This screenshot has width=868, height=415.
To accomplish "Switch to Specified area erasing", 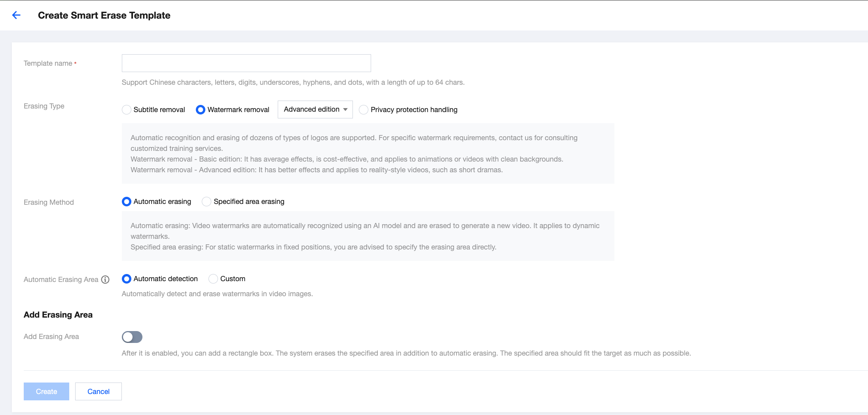I will pyautogui.click(x=207, y=202).
